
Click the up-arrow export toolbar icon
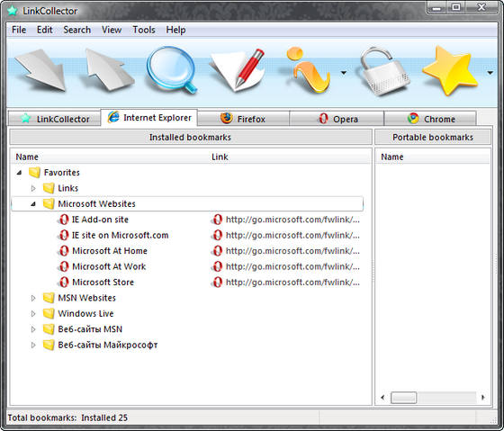pos(109,69)
